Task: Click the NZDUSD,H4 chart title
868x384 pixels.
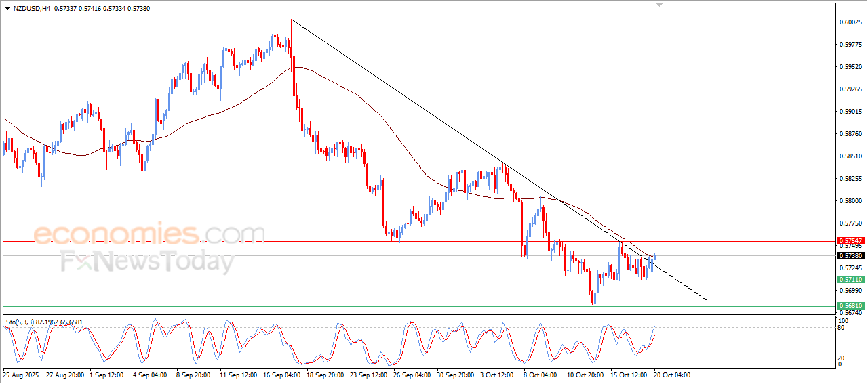Action: pos(31,8)
